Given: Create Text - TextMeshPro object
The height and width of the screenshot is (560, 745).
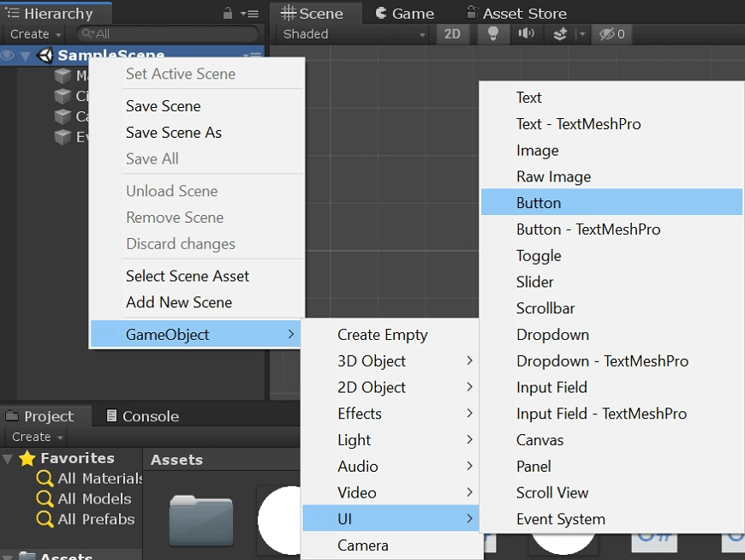Looking at the screenshot, I should [612, 124].
